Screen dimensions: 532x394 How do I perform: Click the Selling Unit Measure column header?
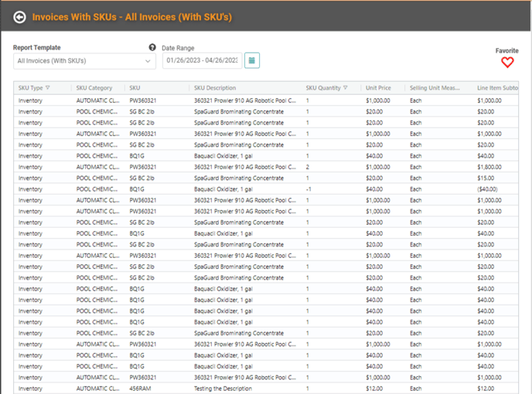point(438,88)
